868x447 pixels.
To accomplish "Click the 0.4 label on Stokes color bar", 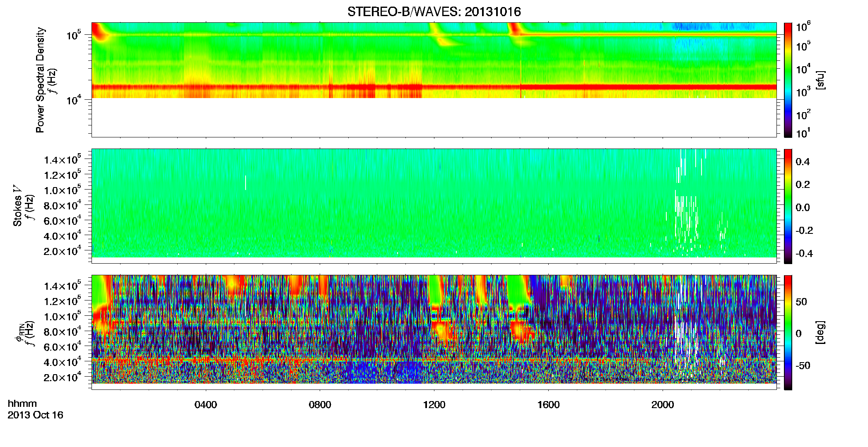I will click(x=803, y=162).
